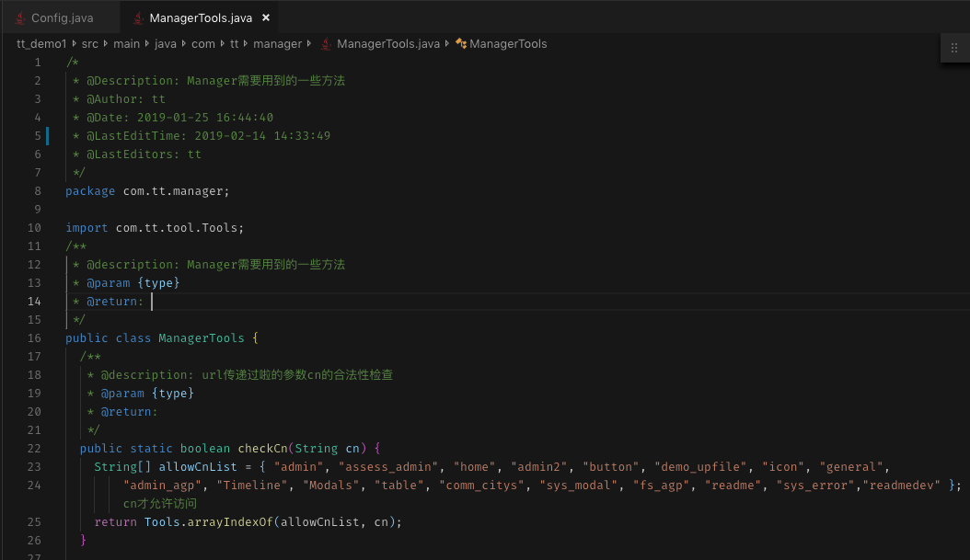Viewport: 970px width, 560px height.
Task: Click line number 14 in the gutter
Action: [x=34, y=301]
